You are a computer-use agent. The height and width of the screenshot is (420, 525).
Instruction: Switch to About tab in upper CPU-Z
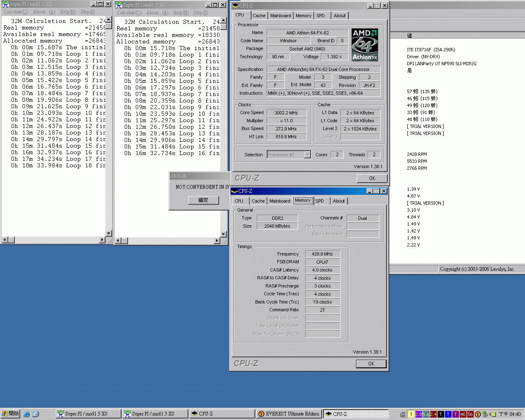click(339, 16)
